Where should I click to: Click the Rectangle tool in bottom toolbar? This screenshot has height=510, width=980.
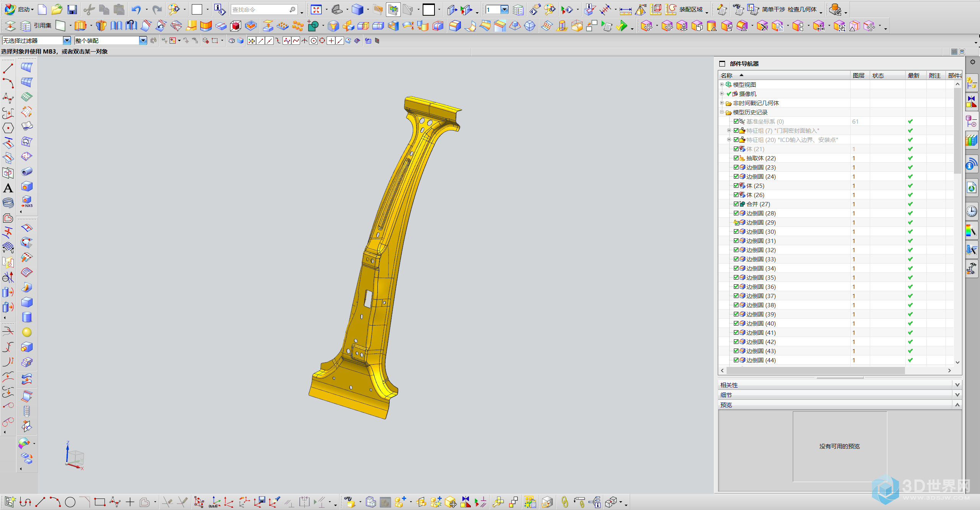100,502
